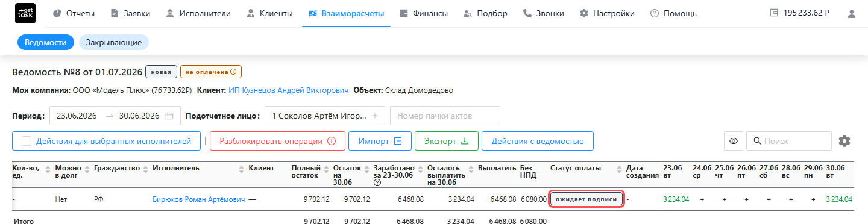
Task: Click plus icon in Подотчетное лицо field
Action: [x=374, y=116]
